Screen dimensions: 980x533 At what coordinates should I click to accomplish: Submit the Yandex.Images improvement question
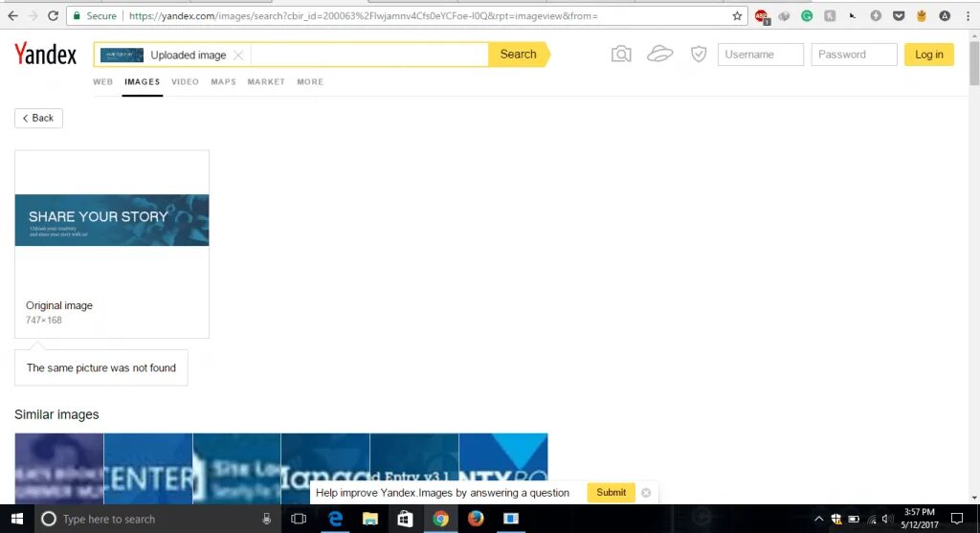[611, 493]
